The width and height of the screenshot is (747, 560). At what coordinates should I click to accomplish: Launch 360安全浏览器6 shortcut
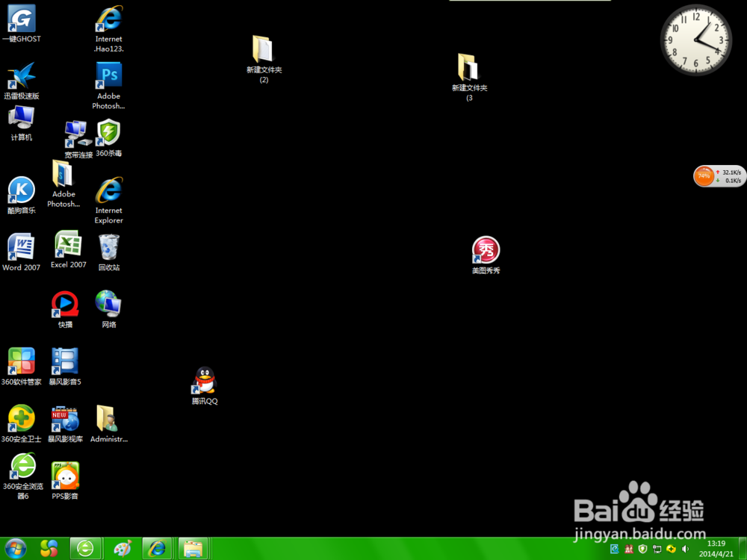point(23,476)
